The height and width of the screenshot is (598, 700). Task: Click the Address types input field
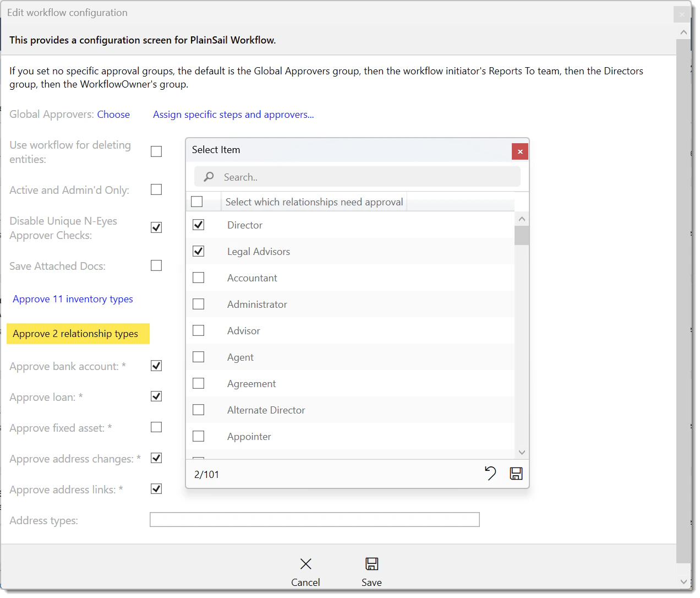click(315, 519)
